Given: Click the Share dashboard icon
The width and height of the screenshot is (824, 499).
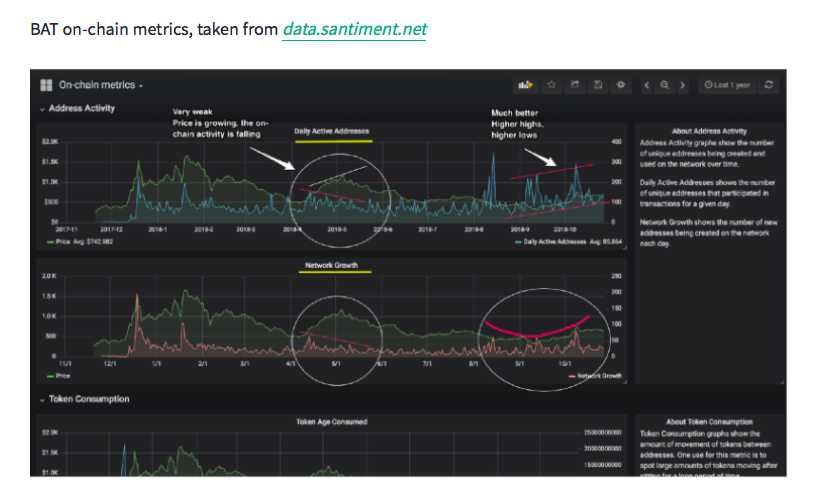Looking at the screenshot, I should tap(575, 86).
